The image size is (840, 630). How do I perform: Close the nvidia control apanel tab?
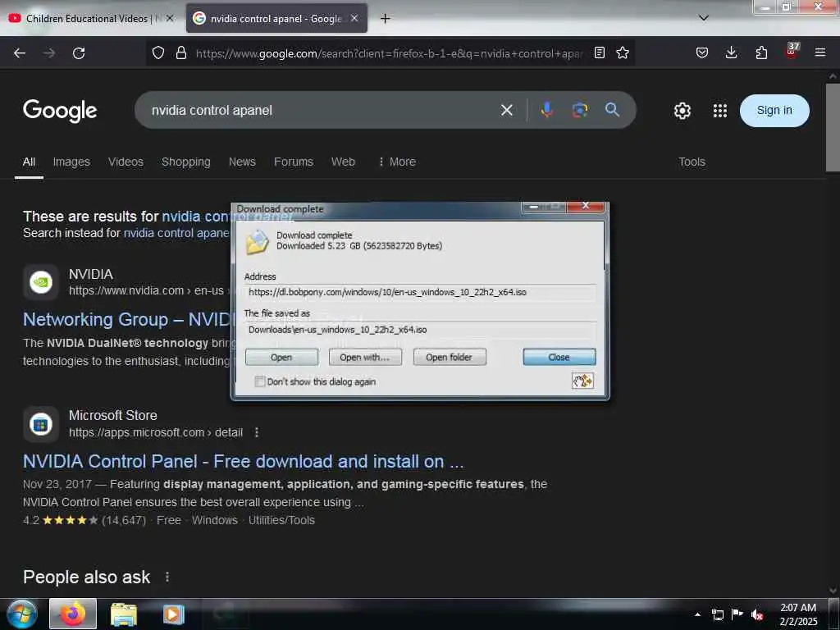point(354,18)
